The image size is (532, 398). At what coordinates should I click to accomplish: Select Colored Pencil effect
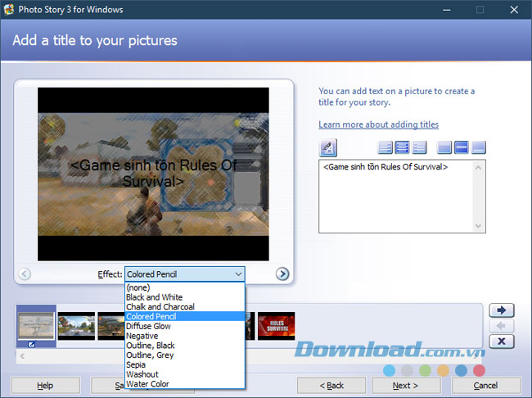(185, 316)
